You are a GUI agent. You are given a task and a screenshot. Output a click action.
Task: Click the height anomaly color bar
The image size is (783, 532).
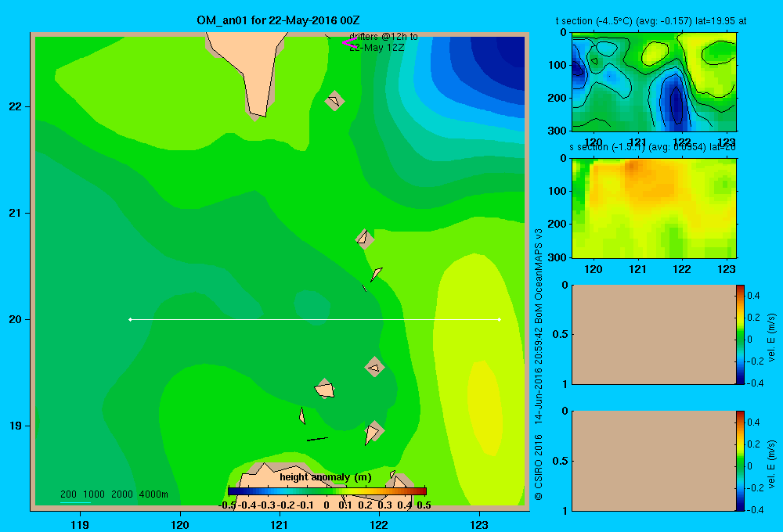[x=327, y=491]
